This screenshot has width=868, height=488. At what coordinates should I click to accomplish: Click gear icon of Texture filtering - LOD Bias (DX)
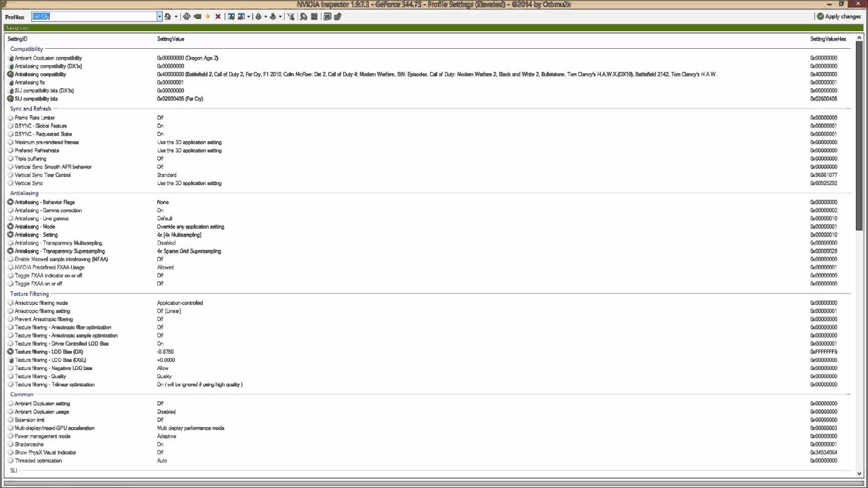(10, 352)
